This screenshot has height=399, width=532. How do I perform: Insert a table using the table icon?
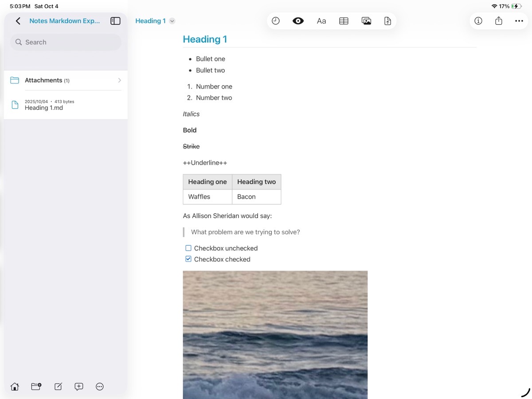pos(344,20)
